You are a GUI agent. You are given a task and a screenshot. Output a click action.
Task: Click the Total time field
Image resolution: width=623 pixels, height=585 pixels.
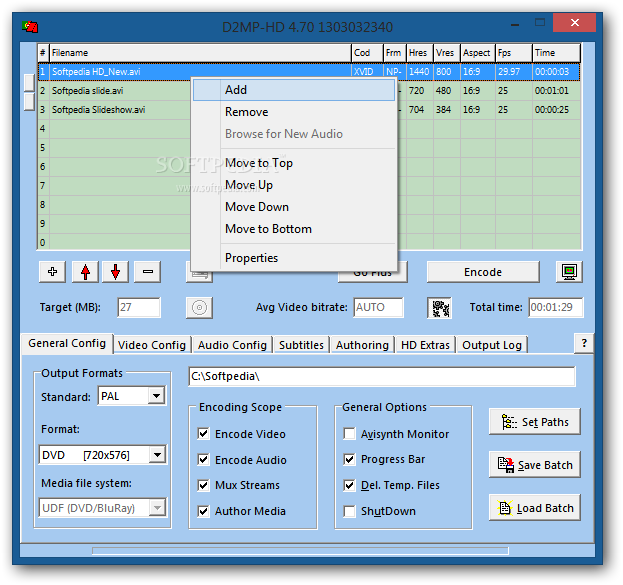pos(555,307)
